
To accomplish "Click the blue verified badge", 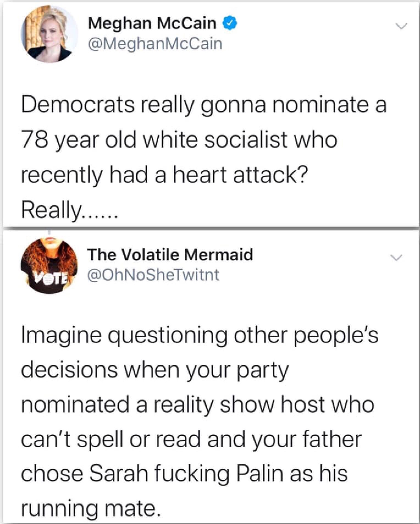I will click(x=231, y=23).
